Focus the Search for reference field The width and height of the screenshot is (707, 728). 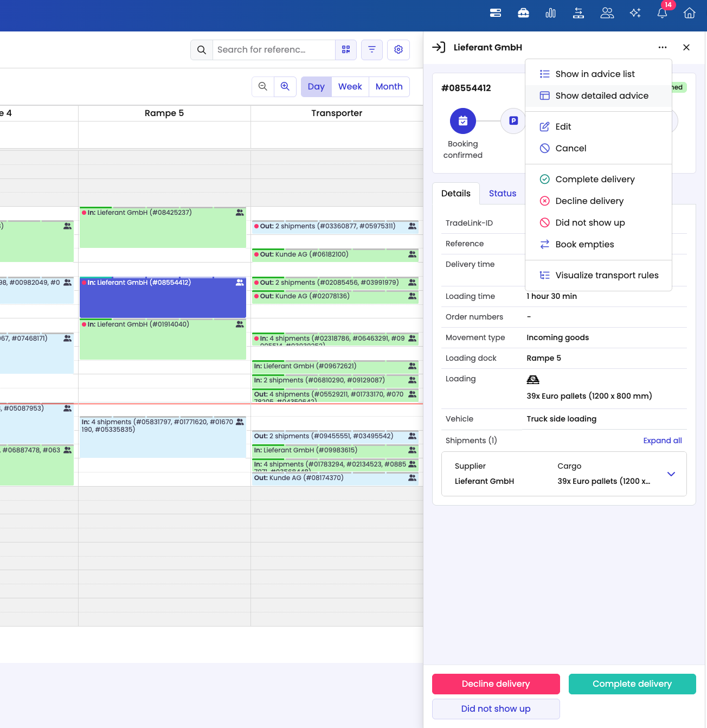pos(274,50)
